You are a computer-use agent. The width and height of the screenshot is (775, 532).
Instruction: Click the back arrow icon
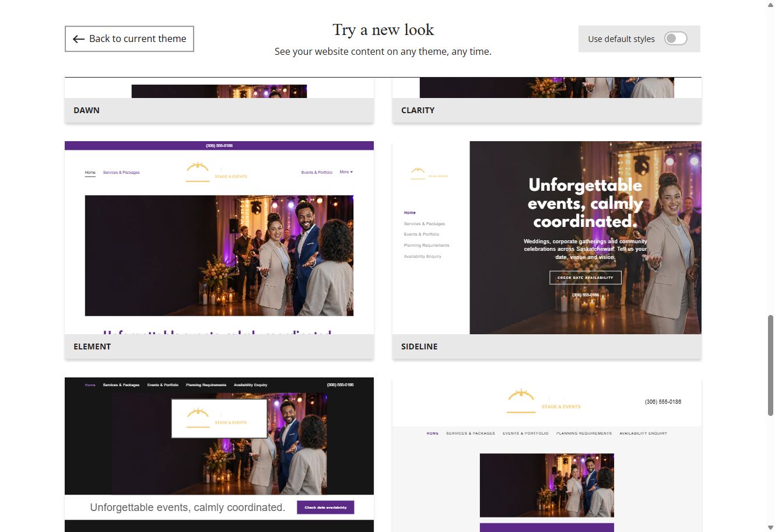pos(79,39)
